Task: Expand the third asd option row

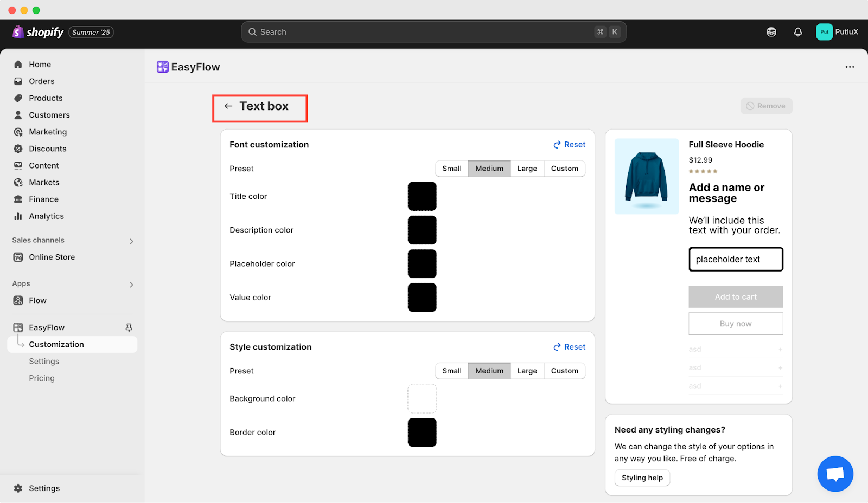Action: (736, 386)
